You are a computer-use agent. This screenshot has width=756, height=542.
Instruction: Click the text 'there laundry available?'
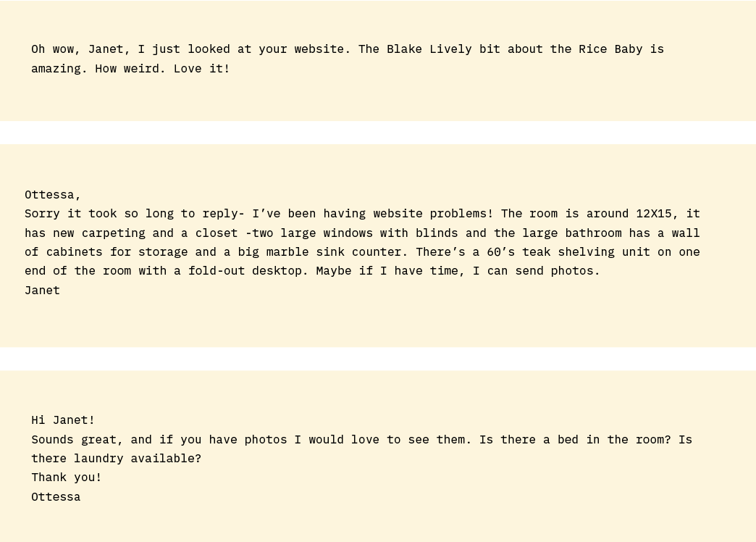[116, 458]
